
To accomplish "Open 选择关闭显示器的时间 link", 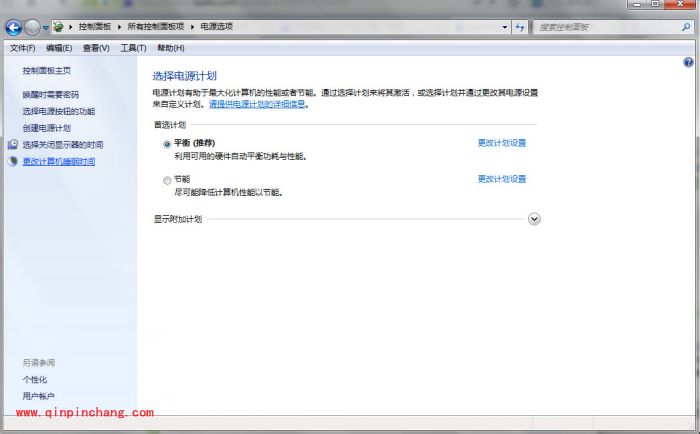I will point(62,145).
